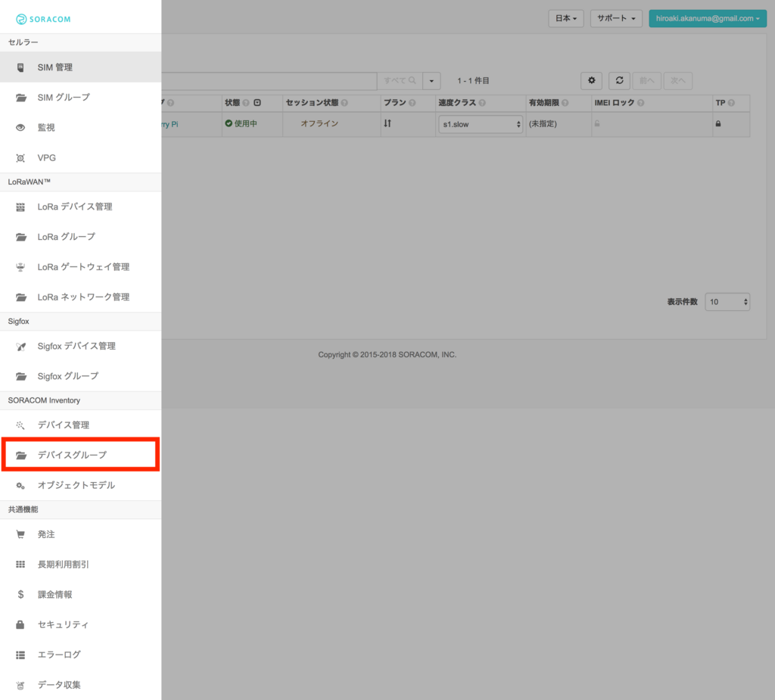Refresh the SIM list
Viewport: 775px width, 700px height.
point(619,80)
